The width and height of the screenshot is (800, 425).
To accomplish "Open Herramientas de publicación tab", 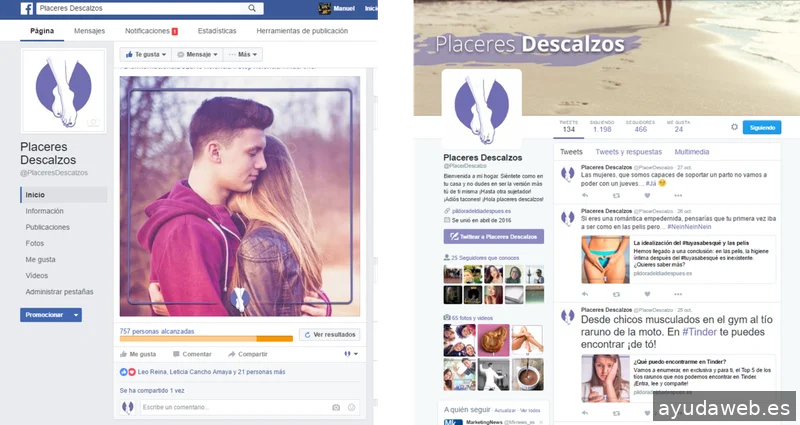I will click(x=302, y=31).
